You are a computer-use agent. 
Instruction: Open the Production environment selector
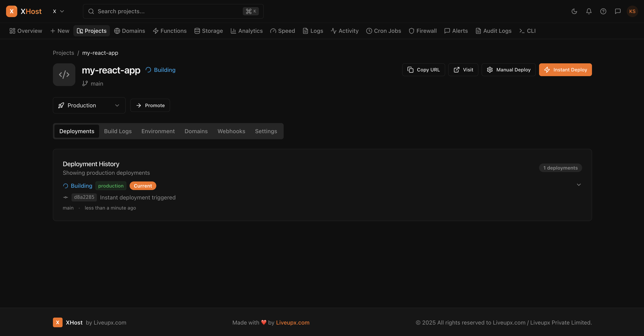tap(89, 105)
